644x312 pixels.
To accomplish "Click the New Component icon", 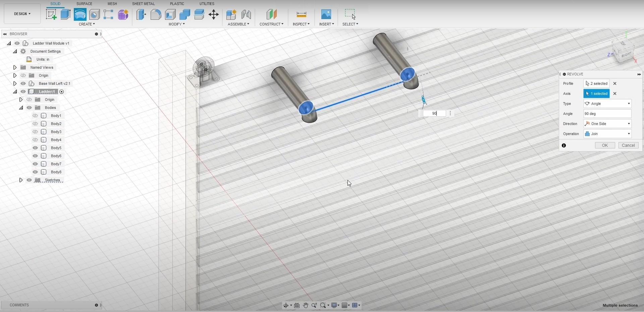I will pyautogui.click(x=231, y=14).
